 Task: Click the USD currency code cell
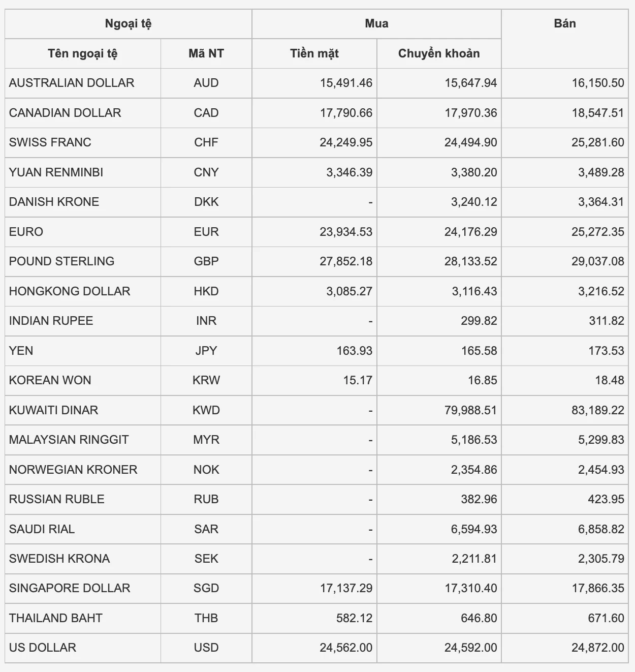(206, 648)
